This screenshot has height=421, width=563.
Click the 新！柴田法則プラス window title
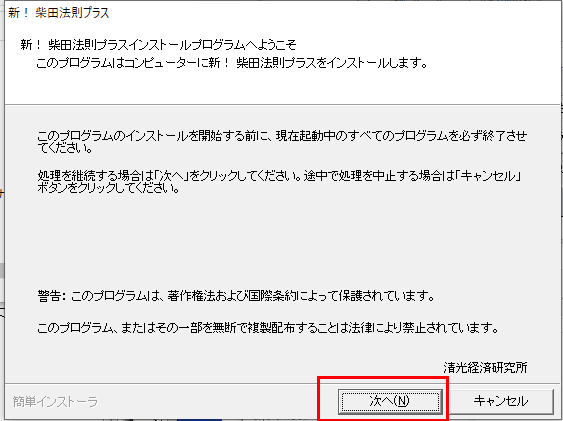[59, 13]
